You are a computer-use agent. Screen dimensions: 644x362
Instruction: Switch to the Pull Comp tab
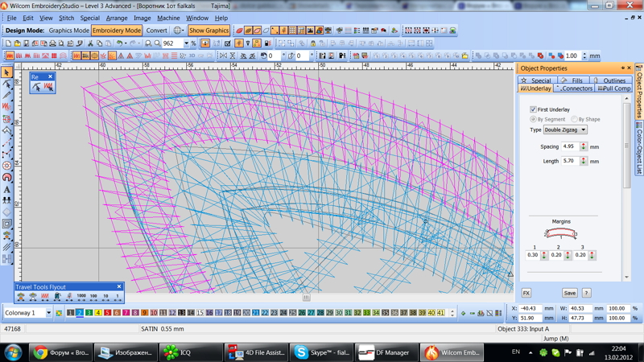point(614,88)
